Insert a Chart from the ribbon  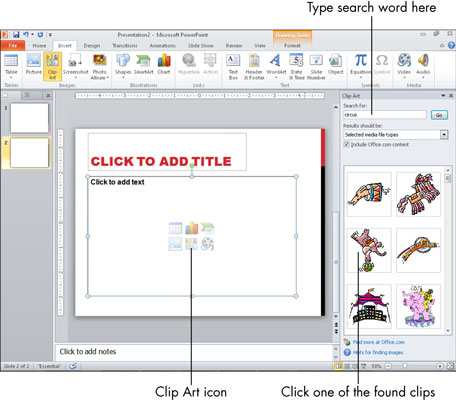pos(164,65)
